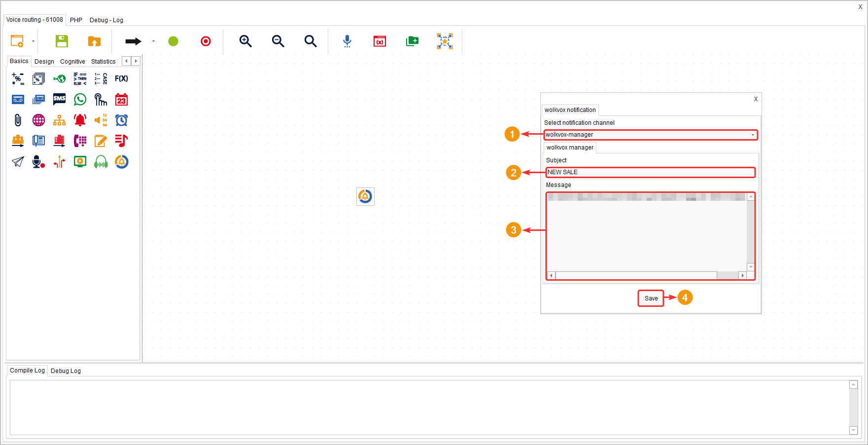Click the plain magnifier search icon
This screenshot has height=445, width=868.
(x=311, y=41)
